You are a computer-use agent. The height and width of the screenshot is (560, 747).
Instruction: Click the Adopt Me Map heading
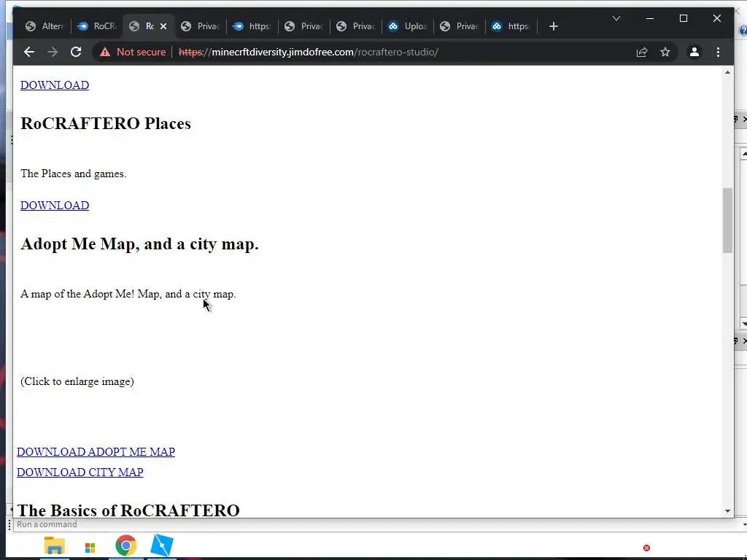(x=139, y=244)
